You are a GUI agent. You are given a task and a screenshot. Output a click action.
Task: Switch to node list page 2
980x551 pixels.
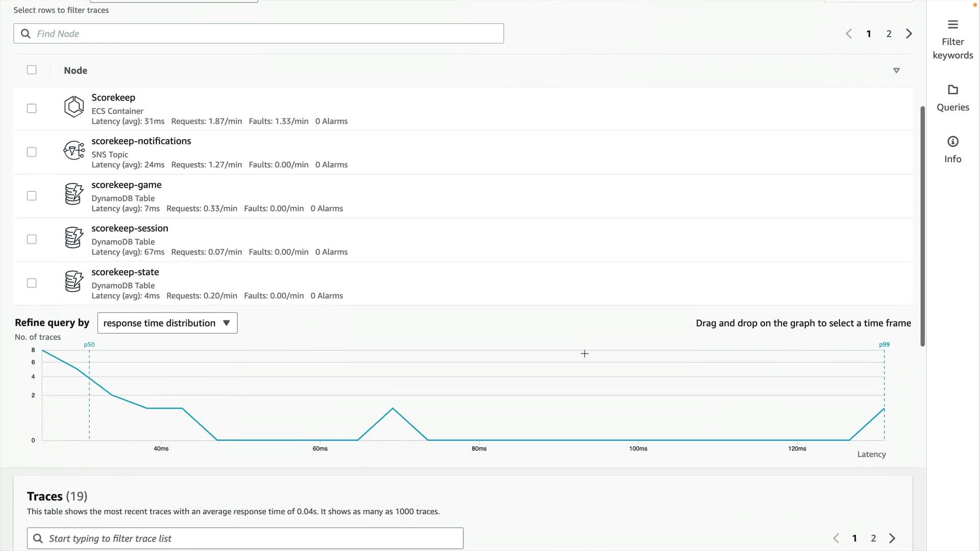click(889, 34)
